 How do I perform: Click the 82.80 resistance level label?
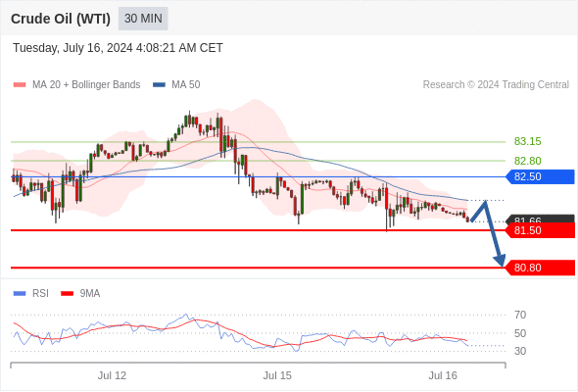point(527,161)
